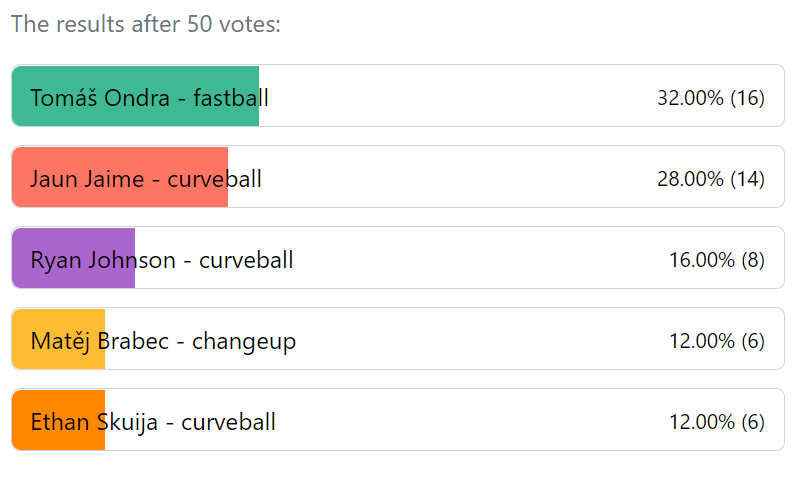Click the 28.00% (14) vote result
799x477 pixels.
pyautogui.click(x=710, y=179)
